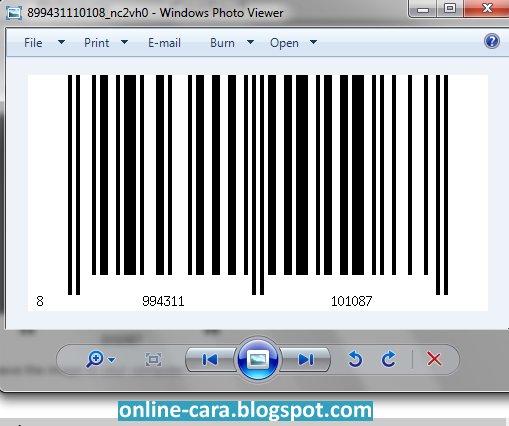Click the Photo Viewer title bar icon
Screen dimensions: 509x426
point(14,13)
